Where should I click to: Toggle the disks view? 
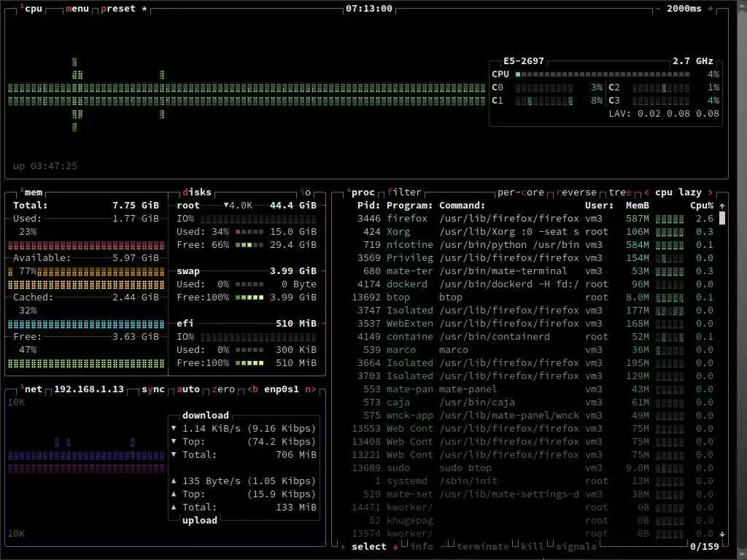point(197,192)
